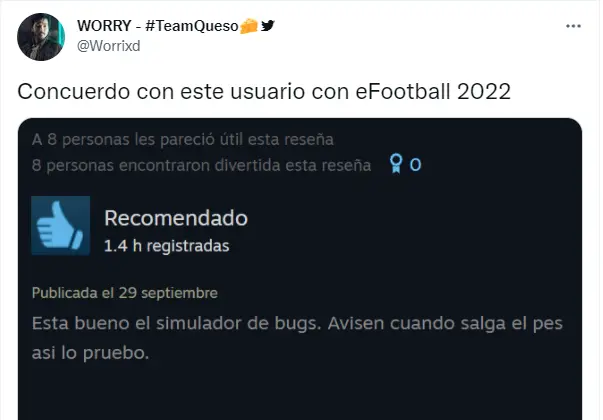Click the award count number 0

pyautogui.click(x=415, y=165)
